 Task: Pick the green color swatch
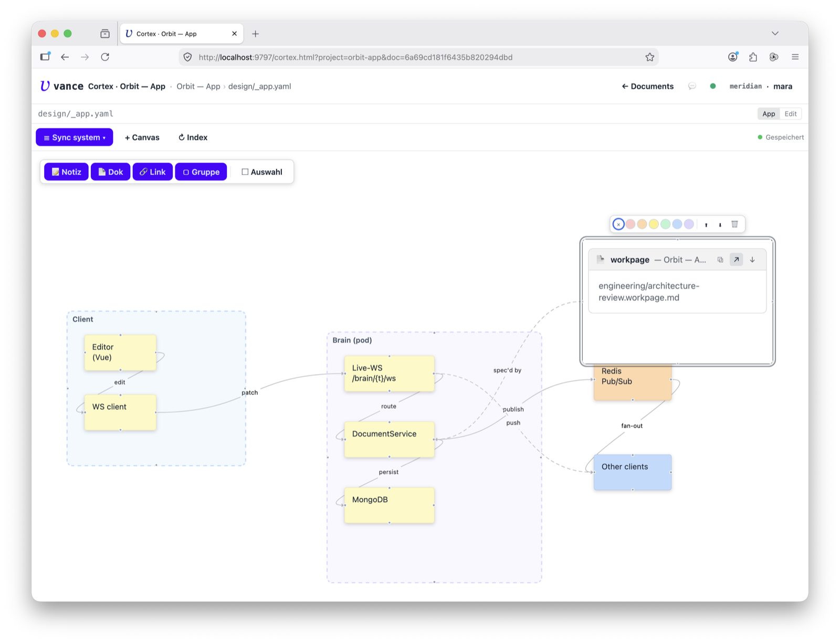(x=666, y=224)
